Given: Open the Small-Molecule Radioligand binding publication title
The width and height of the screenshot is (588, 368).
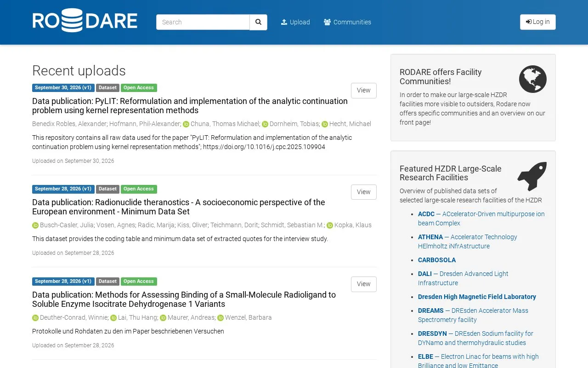Looking at the screenshot, I should click(184, 299).
